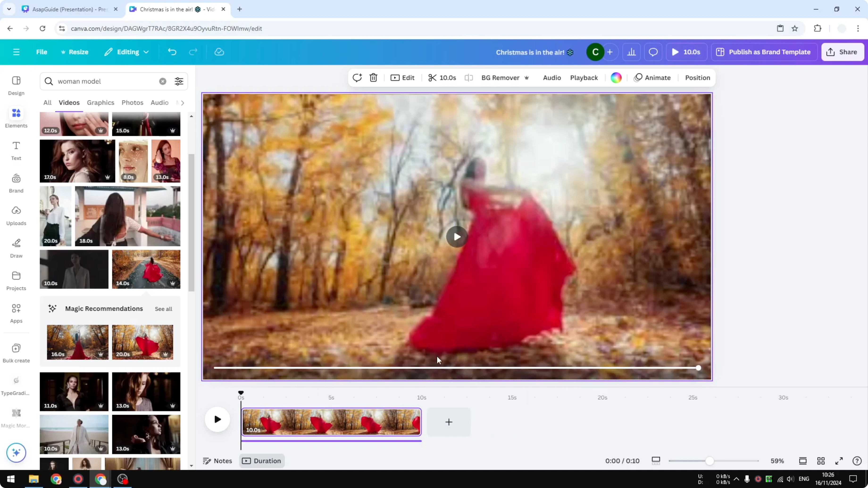The width and height of the screenshot is (868, 488).
Task: Switch to the Photos tab
Action: (x=132, y=102)
